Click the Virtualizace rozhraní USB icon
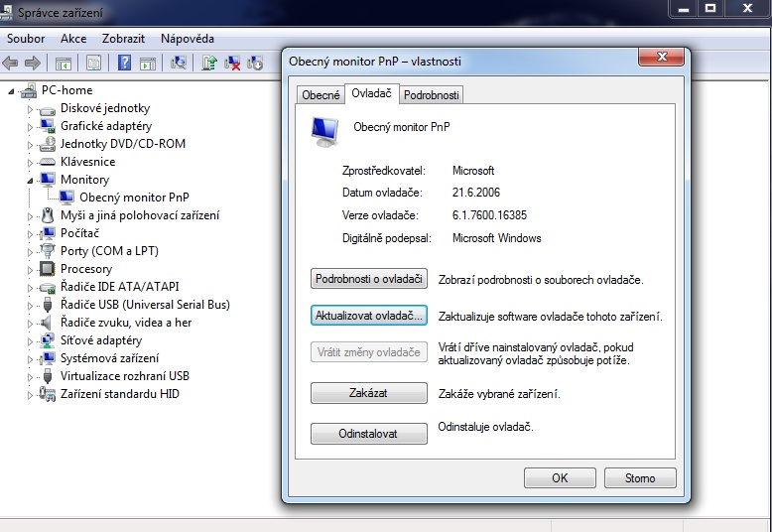 (48, 376)
